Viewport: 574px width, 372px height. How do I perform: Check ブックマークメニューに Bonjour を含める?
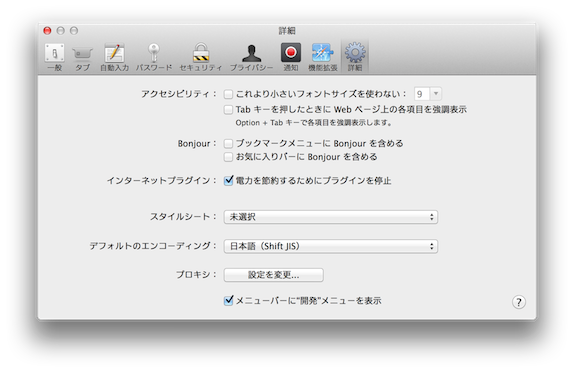click(228, 144)
